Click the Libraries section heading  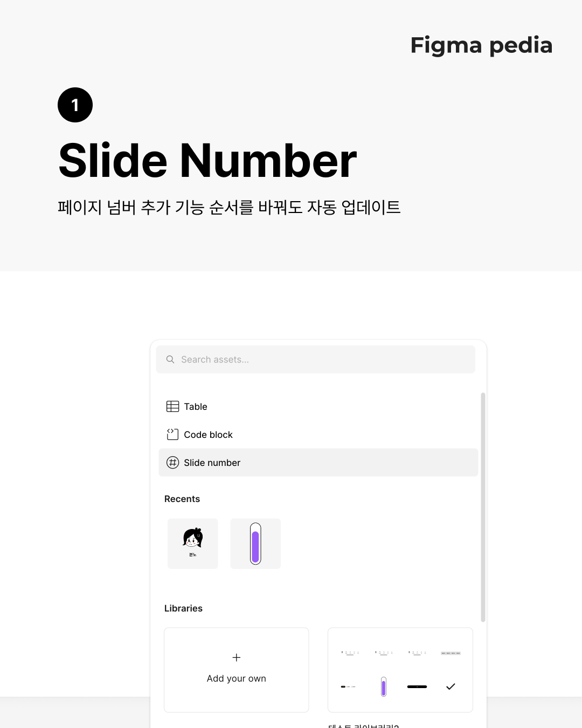click(x=183, y=608)
